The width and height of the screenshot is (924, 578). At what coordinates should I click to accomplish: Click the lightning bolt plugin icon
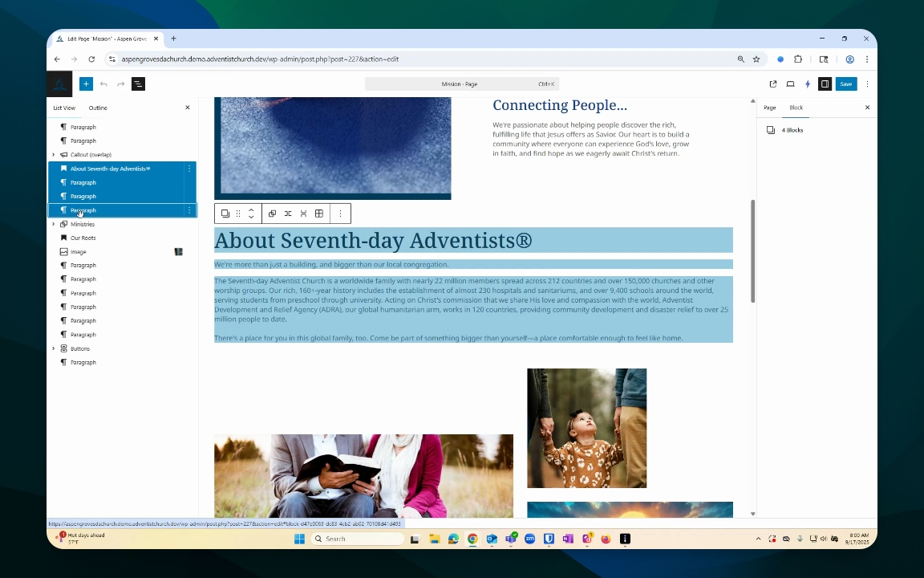click(808, 83)
